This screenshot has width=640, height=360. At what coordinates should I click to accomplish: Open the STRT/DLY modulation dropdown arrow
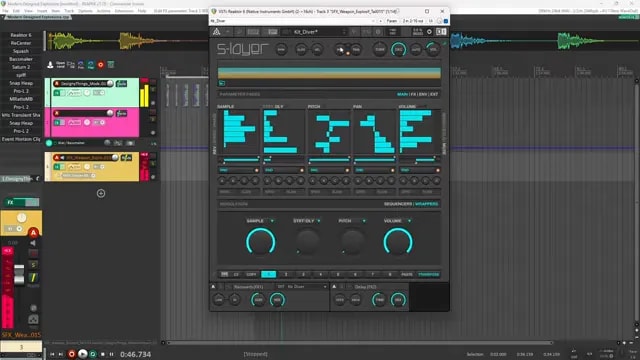[x=319, y=221]
